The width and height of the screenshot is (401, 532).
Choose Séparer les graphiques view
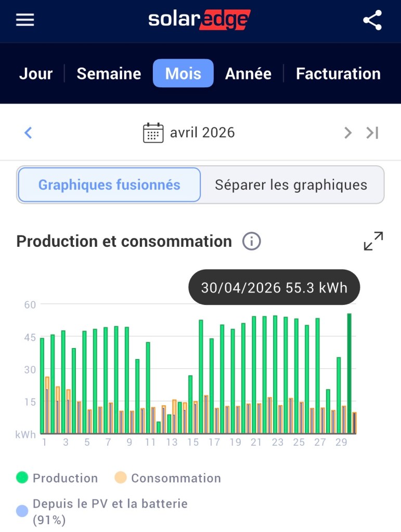coord(291,184)
